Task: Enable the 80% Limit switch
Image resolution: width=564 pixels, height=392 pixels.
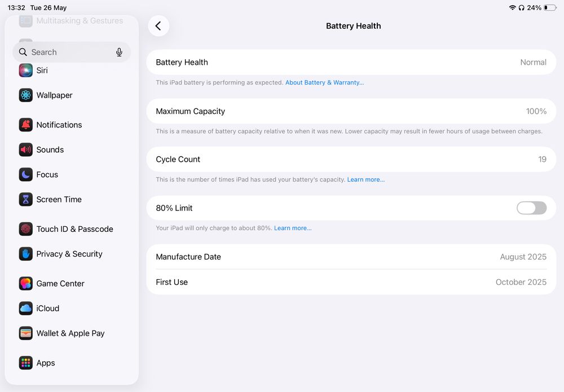Action: pos(531,208)
